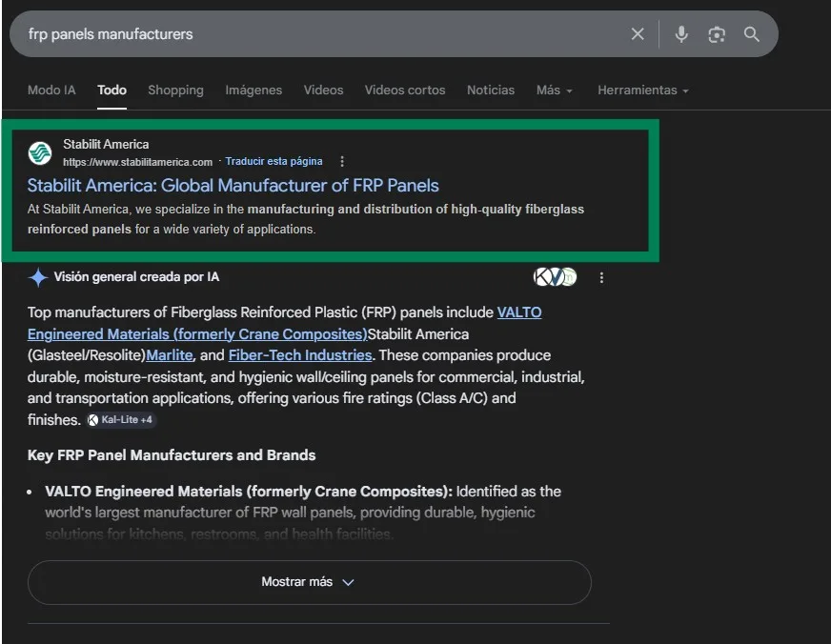
Task: Submit search with magnifying glass icon
Action: [752, 34]
